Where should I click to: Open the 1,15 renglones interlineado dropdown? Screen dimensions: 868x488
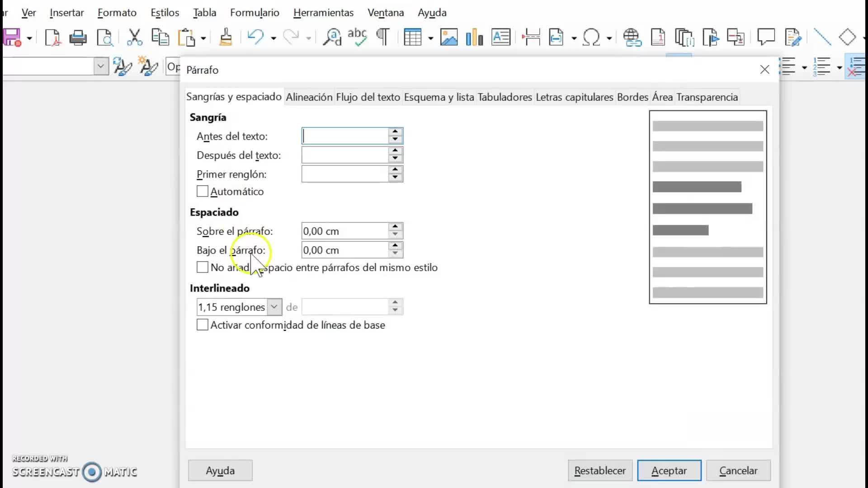pyautogui.click(x=274, y=307)
